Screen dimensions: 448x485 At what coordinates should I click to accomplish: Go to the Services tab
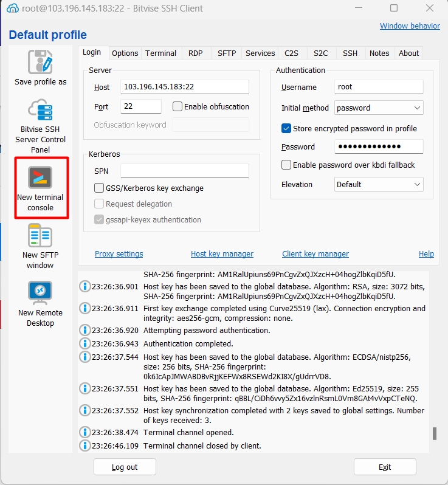click(x=260, y=53)
